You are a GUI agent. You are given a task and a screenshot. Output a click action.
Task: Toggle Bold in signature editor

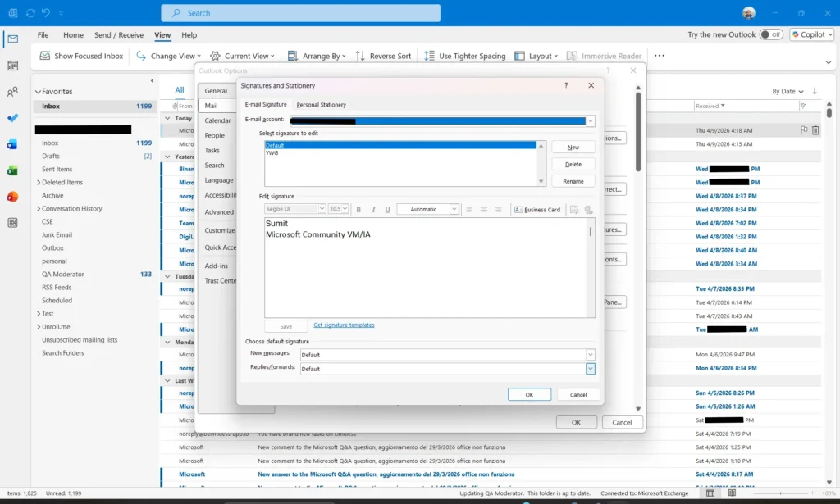[x=358, y=210]
